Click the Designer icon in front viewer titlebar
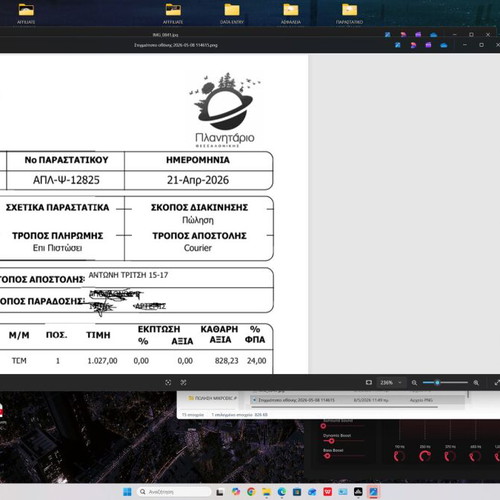 [x=413, y=45]
